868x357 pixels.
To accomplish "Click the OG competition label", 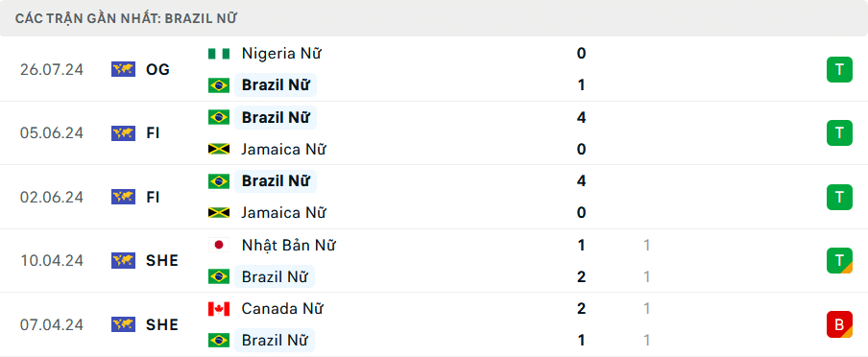I will coord(157,69).
